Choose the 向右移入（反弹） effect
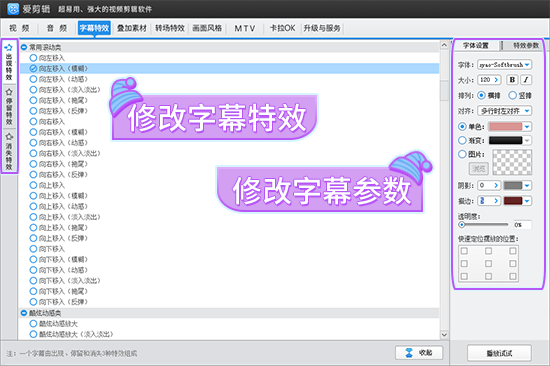Screen dimensions: 550x366 point(59,174)
